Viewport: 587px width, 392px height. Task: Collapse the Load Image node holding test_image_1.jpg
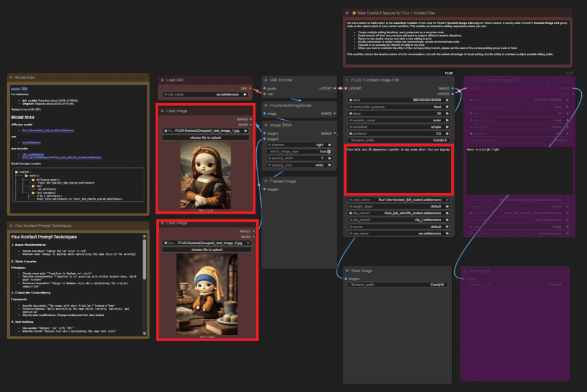click(x=162, y=111)
